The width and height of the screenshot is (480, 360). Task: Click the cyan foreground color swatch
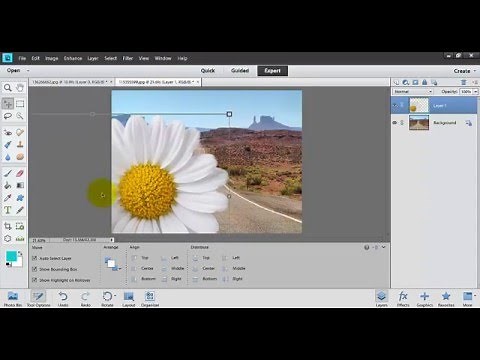click(11, 256)
